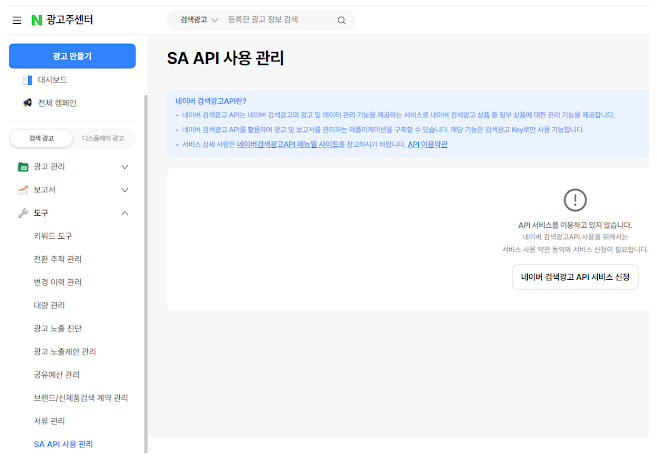This screenshot has width=657, height=458.
Task: Open 광고 노출 진단 menu item
Action: click(57, 328)
